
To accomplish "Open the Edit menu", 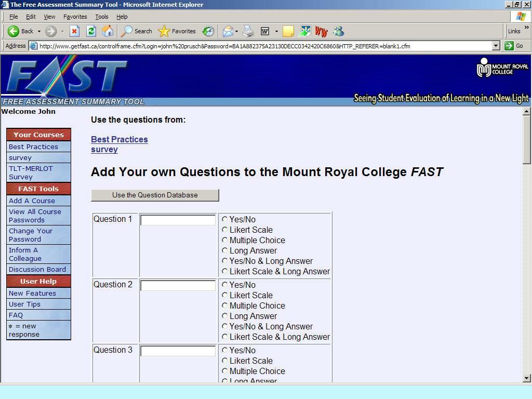I will pyautogui.click(x=31, y=17).
